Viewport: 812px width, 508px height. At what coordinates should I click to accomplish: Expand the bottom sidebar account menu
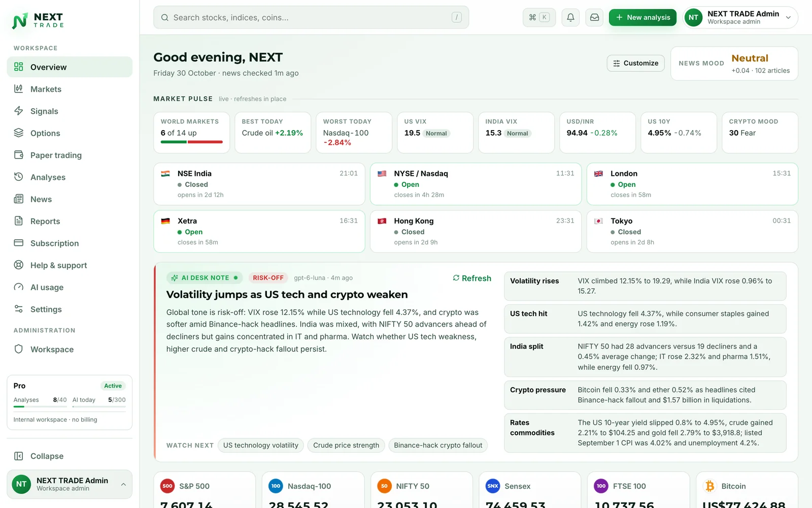[x=70, y=484]
